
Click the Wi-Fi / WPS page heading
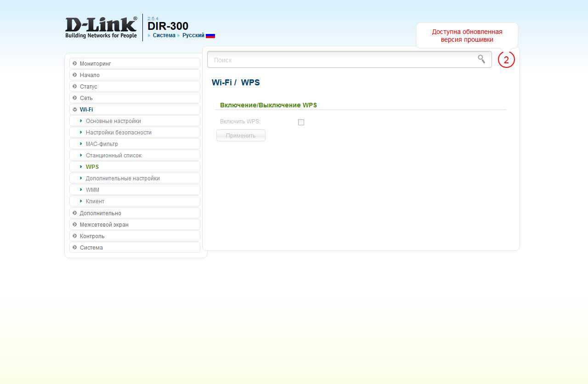point(236,83)
